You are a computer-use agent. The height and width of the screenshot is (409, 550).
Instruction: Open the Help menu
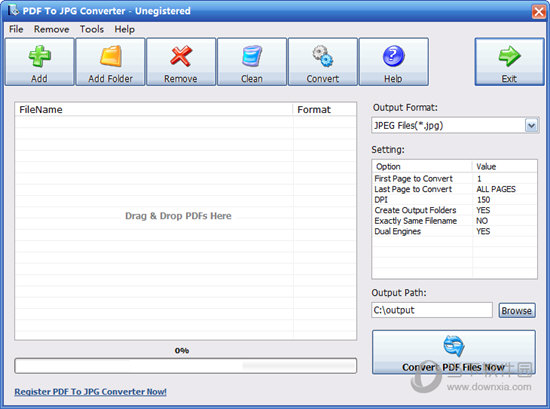[125, 29]
